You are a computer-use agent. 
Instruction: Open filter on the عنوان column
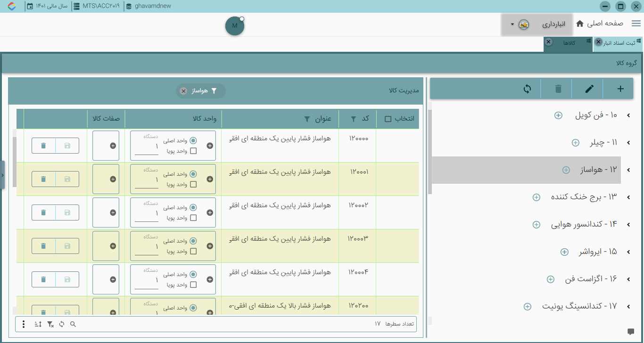(x=307, y=119)
